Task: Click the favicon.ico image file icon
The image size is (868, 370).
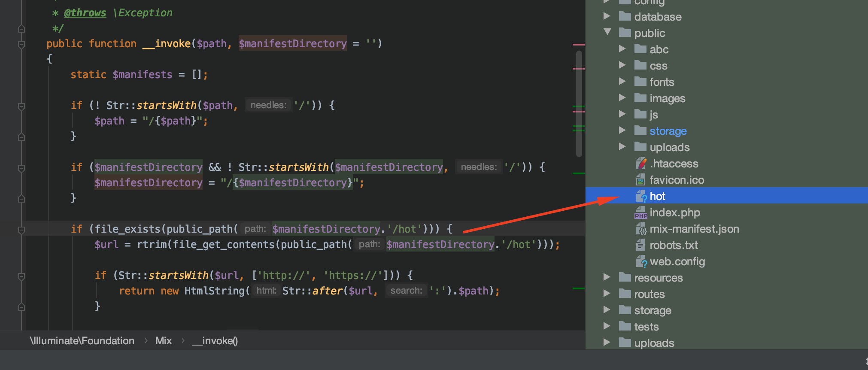Action: point(640,180)
